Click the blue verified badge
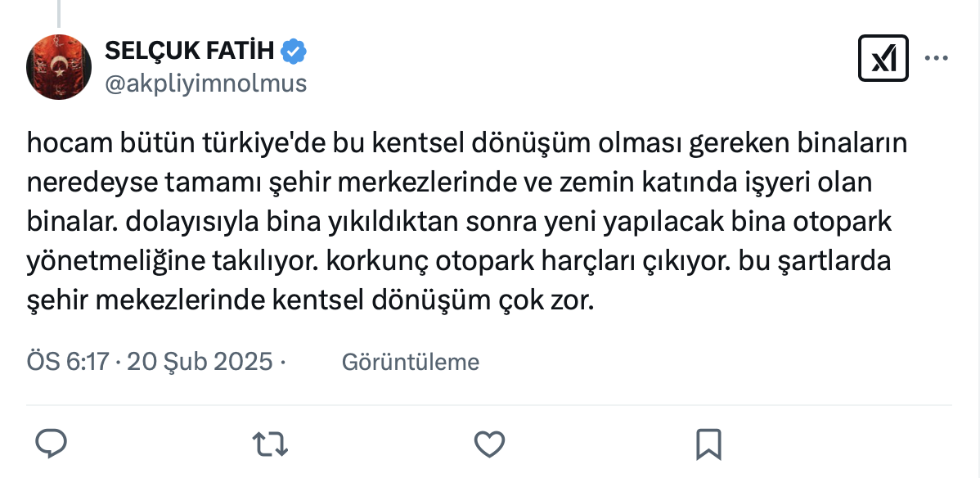Screen dimensions: 980x478 click(294, 52)
